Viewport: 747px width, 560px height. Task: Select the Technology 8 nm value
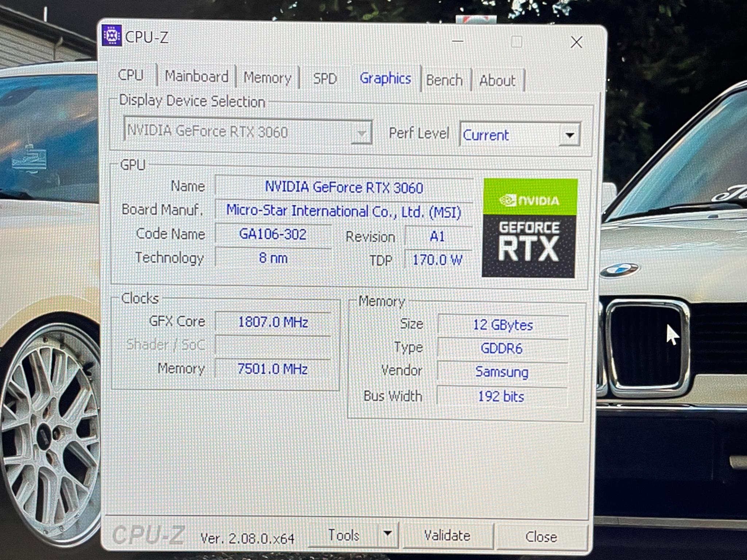click(x=273, y=258)
